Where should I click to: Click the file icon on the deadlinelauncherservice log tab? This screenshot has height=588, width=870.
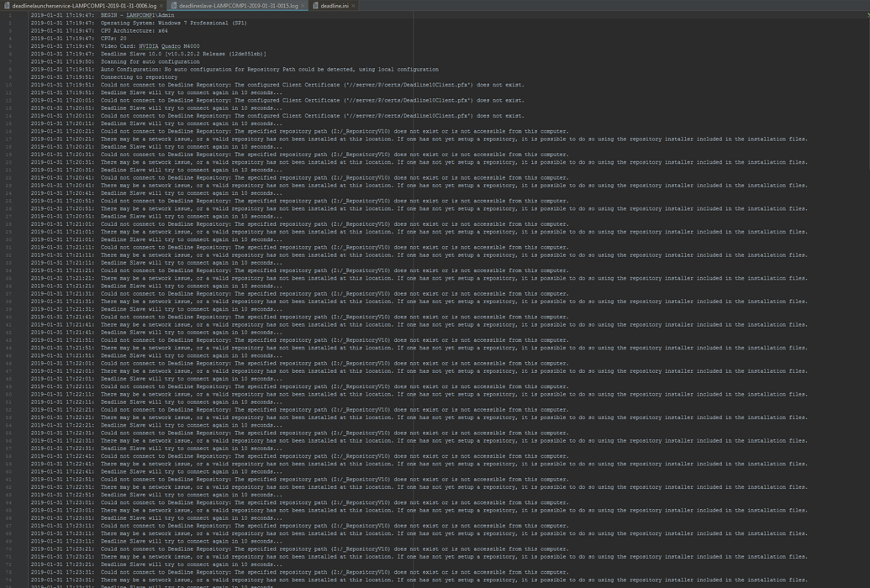[7, 5]
